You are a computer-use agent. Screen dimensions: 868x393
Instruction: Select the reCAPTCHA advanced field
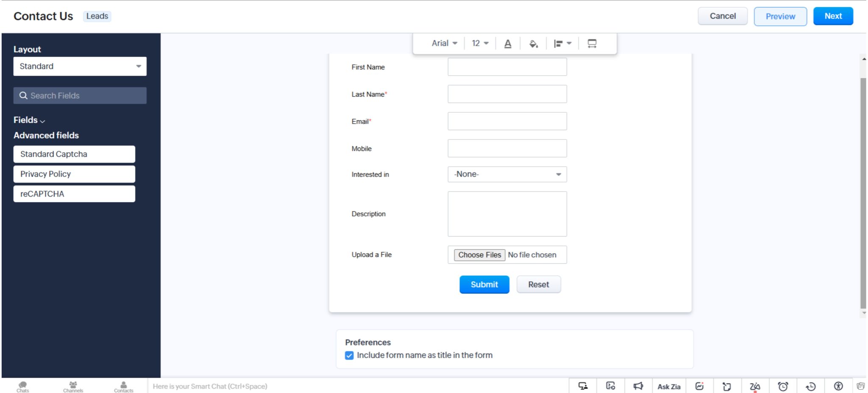pos(74,194)
